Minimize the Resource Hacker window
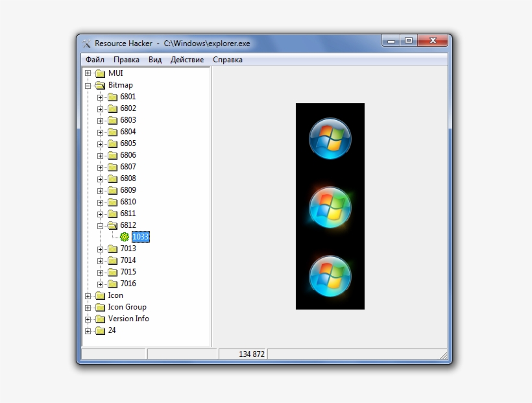This screenshot has width=532, height=403. coord(391,41)
